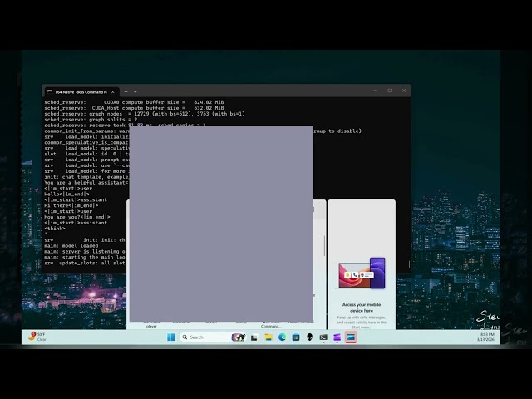Minimize the terminal window
The width and height of the screenshot is (532, 399).
[375, 91]
